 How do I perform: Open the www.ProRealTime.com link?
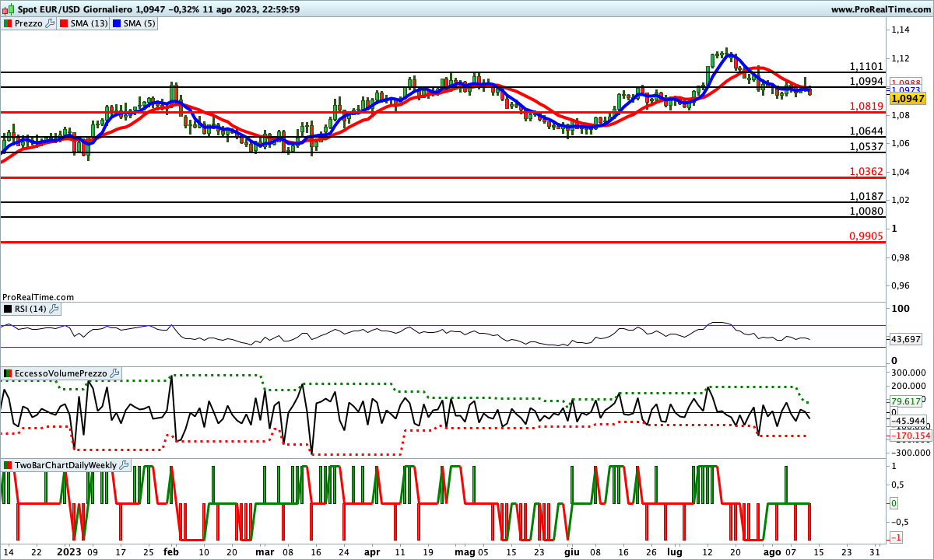880,9
